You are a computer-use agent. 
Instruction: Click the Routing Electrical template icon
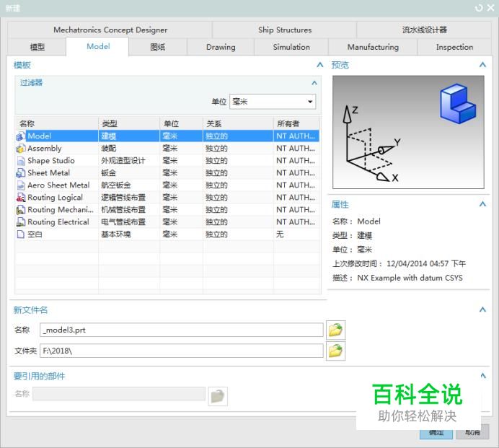20,222
